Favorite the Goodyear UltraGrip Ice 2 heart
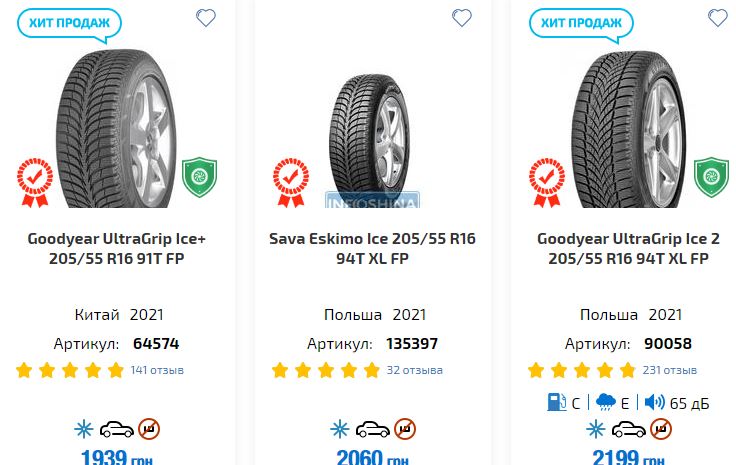736x465 pixels. pyautogui.click(x=718, y=18)
